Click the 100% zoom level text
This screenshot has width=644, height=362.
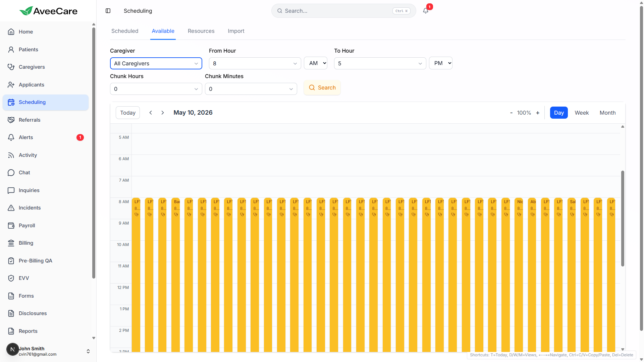(524, 113)
